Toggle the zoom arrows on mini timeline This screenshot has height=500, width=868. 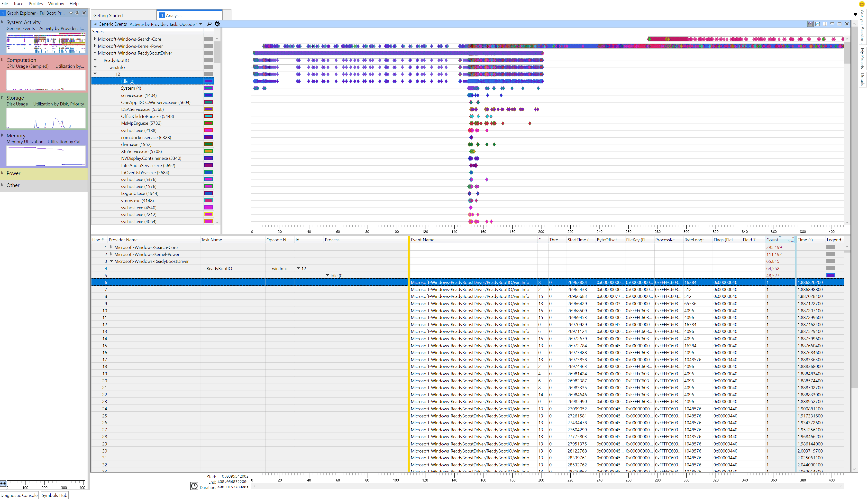tap(3, 483)
